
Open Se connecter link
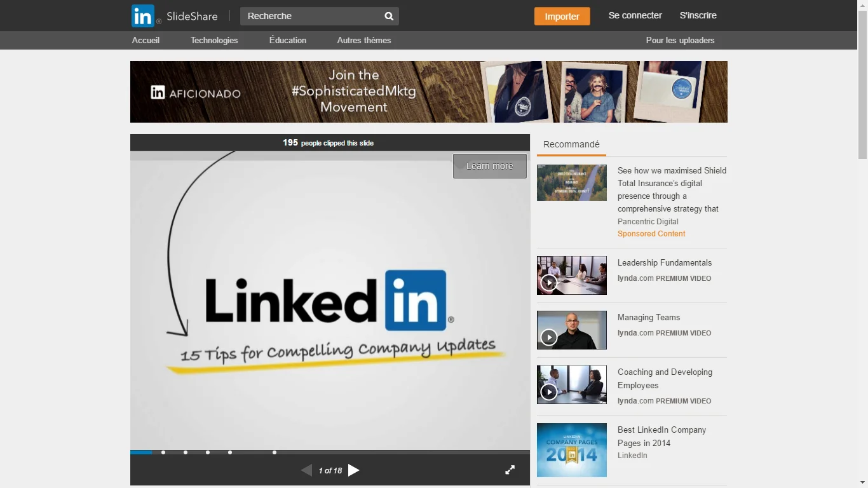tap(635, 15)
